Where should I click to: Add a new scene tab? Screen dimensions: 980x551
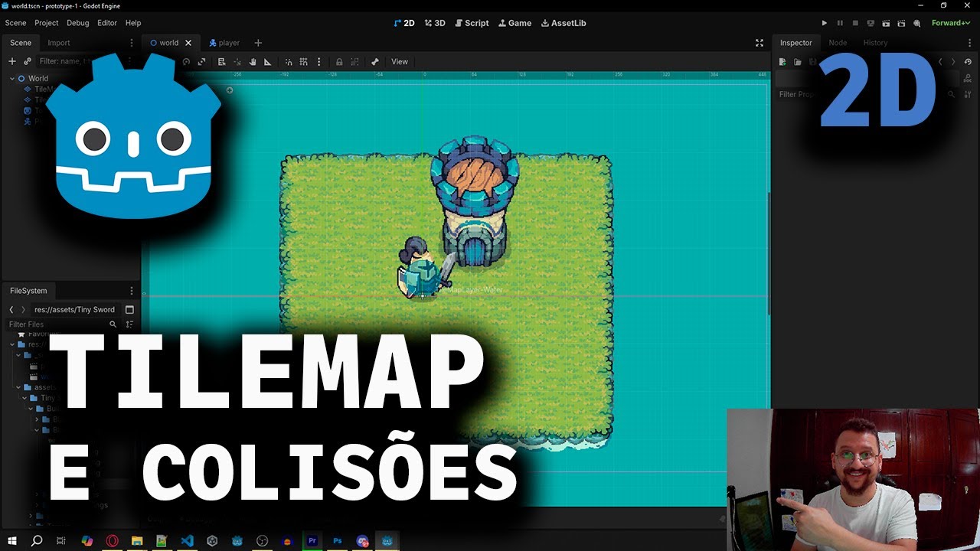pyautogui.click(x=258, y=43)
